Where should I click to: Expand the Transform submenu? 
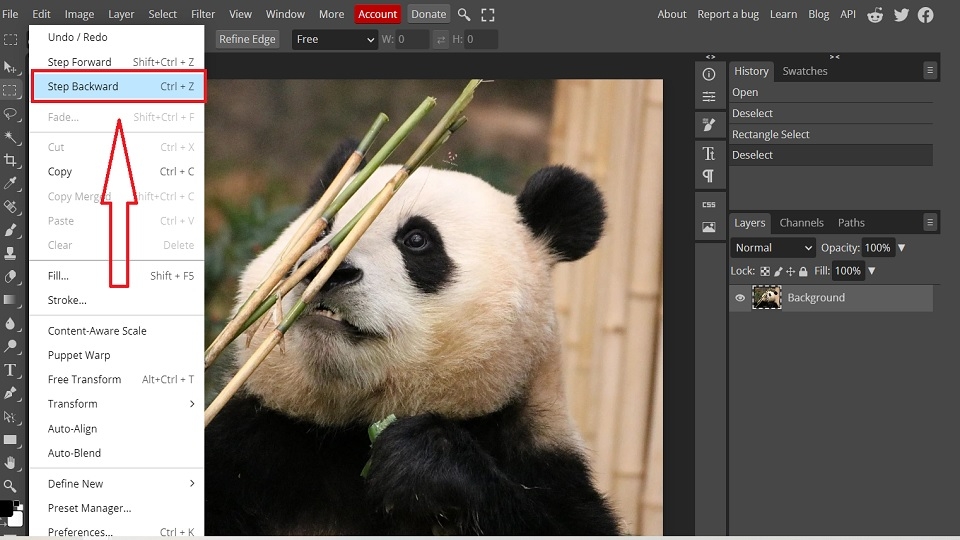117,404
